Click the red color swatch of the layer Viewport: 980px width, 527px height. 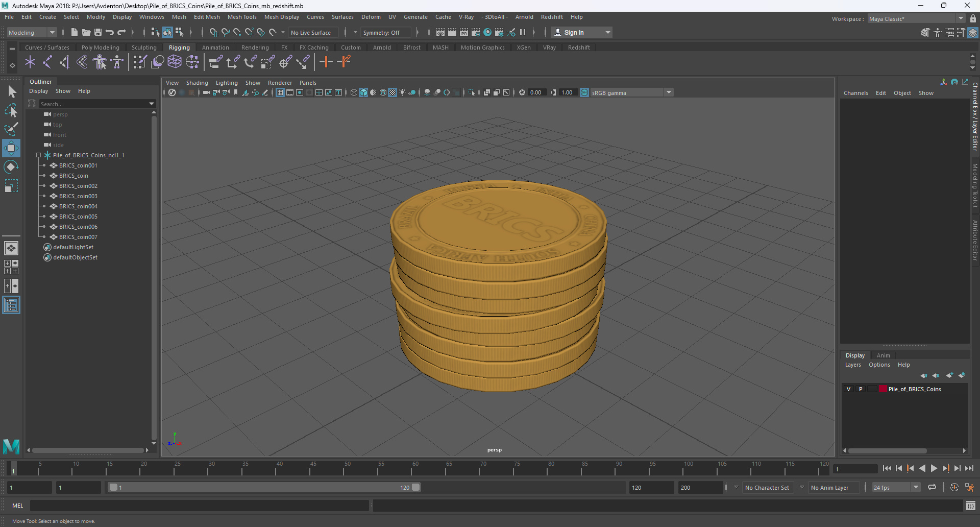pos(883,389)
